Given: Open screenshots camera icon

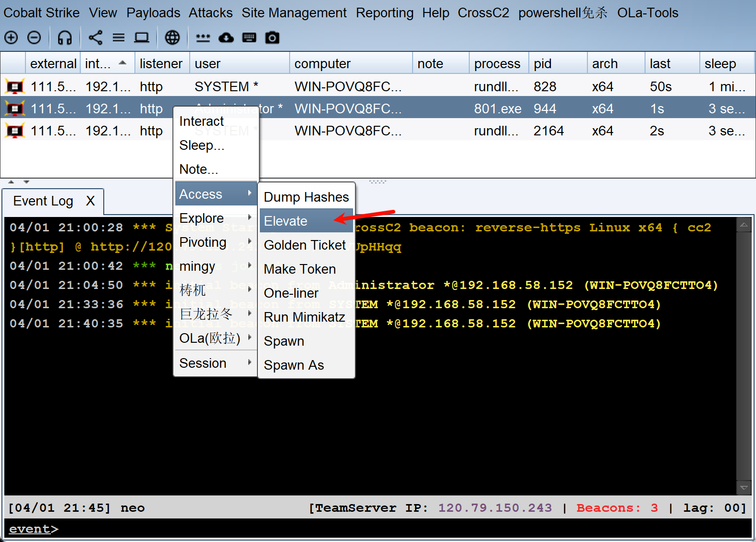Looking at the screenshot, I should click(x=272, y=37).
